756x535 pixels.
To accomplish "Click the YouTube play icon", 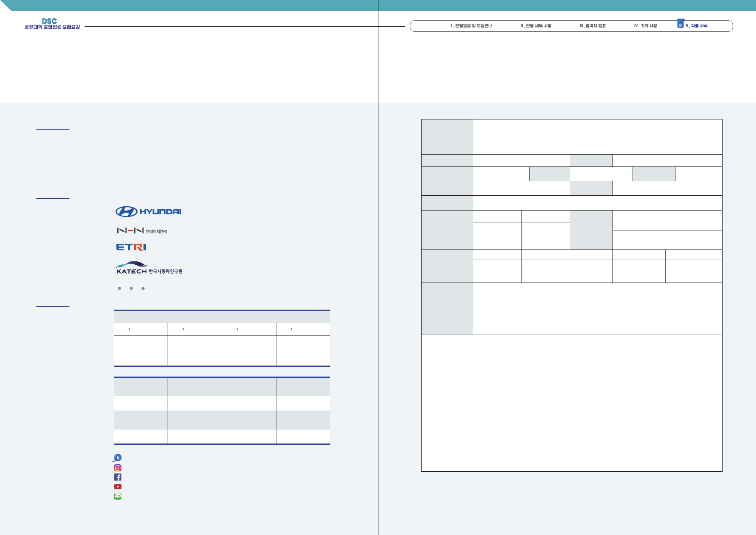I will pos(118,487).
